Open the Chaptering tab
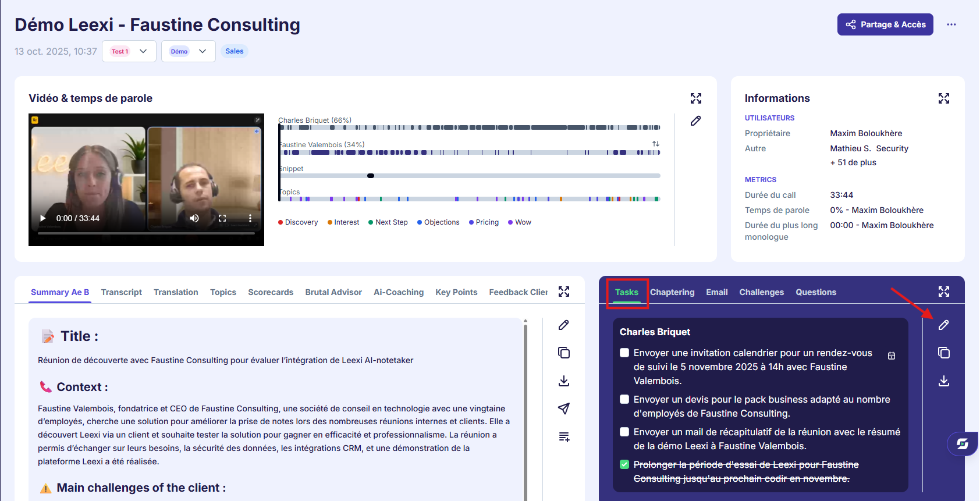The image size is (980, 501). (x=672, y=292)
